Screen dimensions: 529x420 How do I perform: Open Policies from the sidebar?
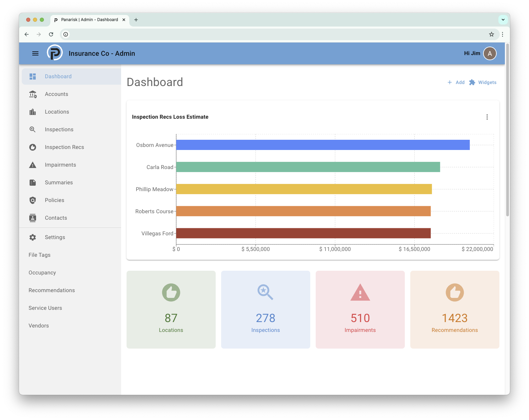71,200
